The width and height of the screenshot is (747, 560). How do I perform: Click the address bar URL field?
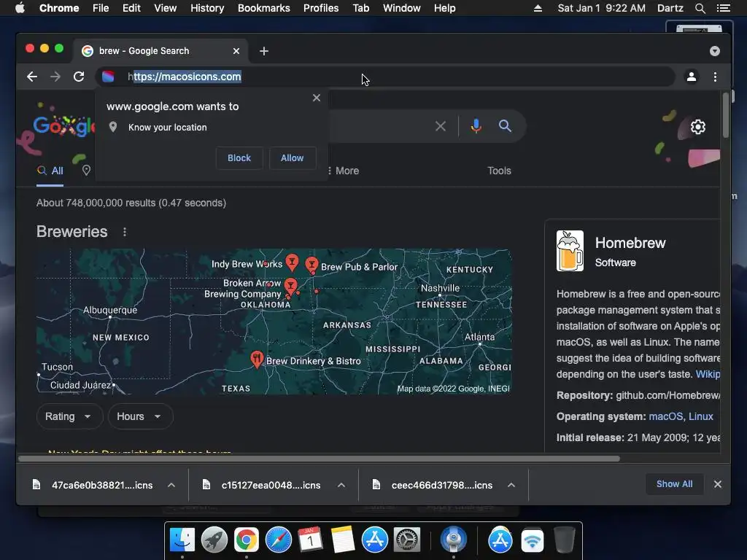pos(385,77)
